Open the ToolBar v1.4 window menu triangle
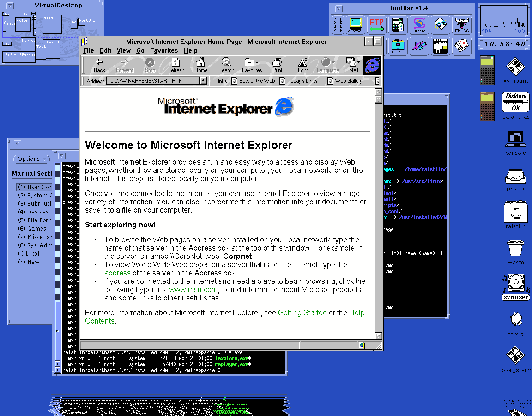Screen dimensions: 532x416 pos(339,8)
